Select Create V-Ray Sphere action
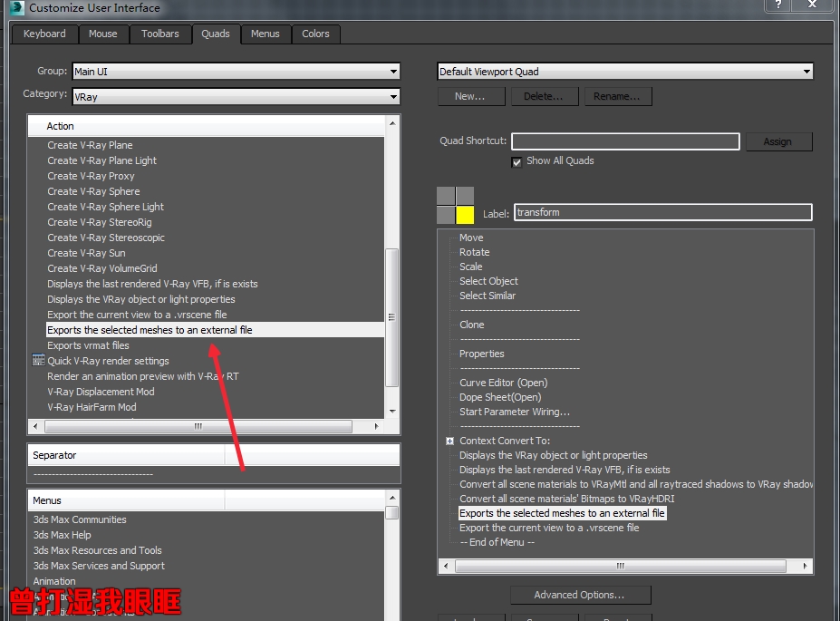This screenshot has width=840, height=621. click(x=93, y=192)
